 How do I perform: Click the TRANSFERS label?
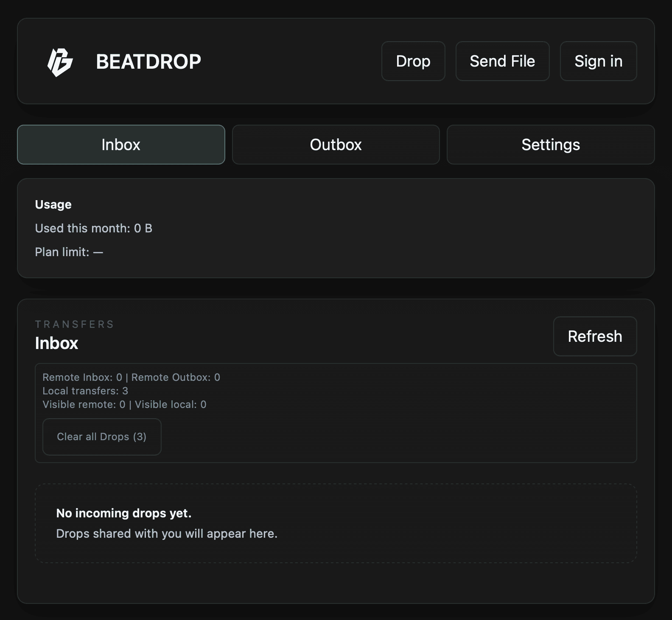click(75, 324)
